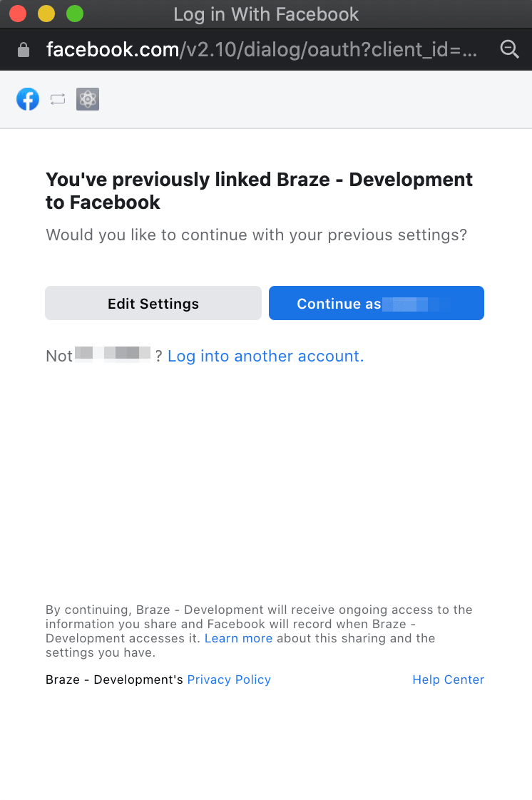Click the Log in With Facebook title bar
Viewport: 532px width, 800px height.
click(x=266, y=14)
